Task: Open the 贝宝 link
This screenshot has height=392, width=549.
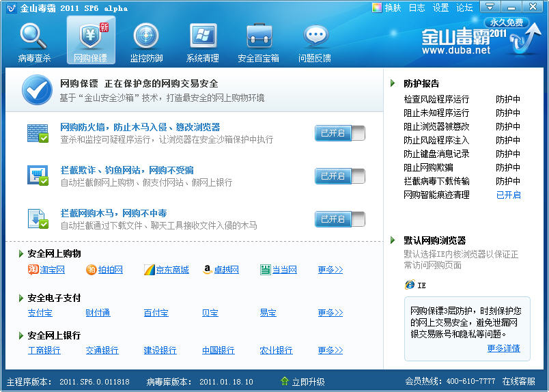Action: pyautogui.click(x=210, y=313)
